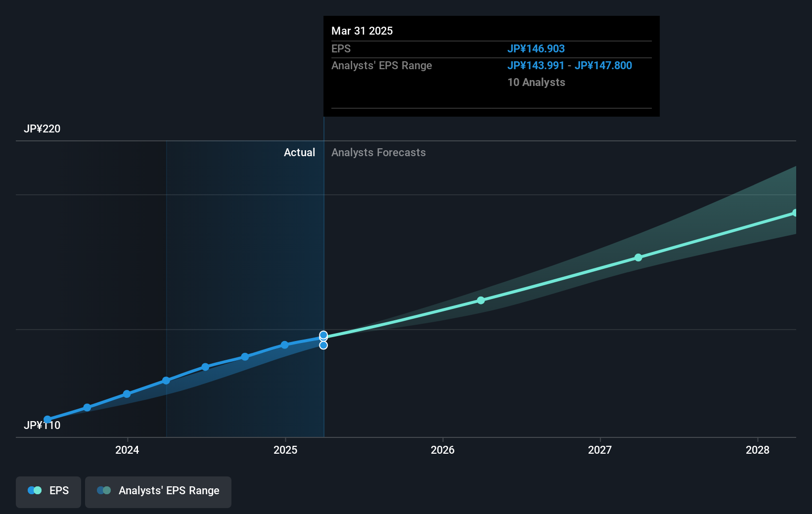Click the EPS legend color dot icon
This screenshot has height=514, width=812.
(35, 490)
